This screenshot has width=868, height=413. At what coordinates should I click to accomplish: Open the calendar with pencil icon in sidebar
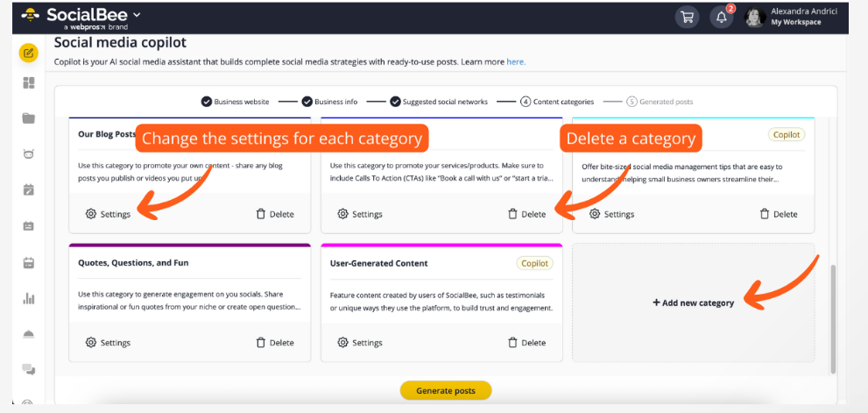(x=28, y=189)
